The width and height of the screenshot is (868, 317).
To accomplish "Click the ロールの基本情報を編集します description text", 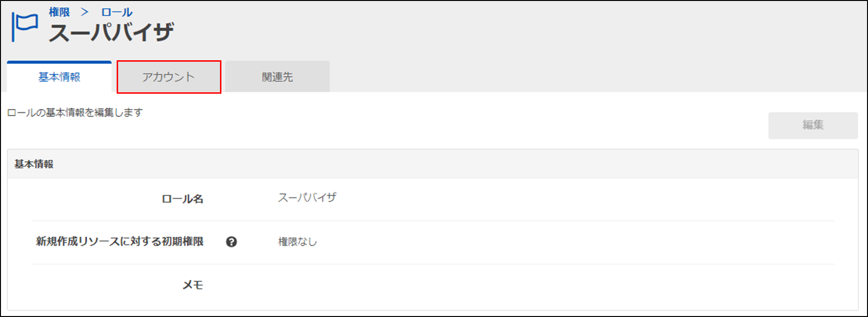I will click(x=75, y=112).
